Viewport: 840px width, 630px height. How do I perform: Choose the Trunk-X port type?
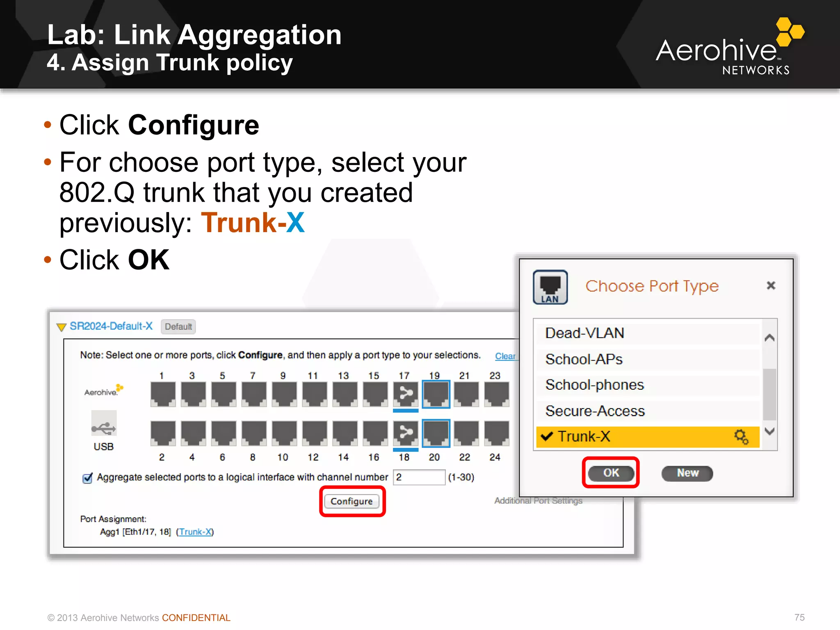(648, 437)
